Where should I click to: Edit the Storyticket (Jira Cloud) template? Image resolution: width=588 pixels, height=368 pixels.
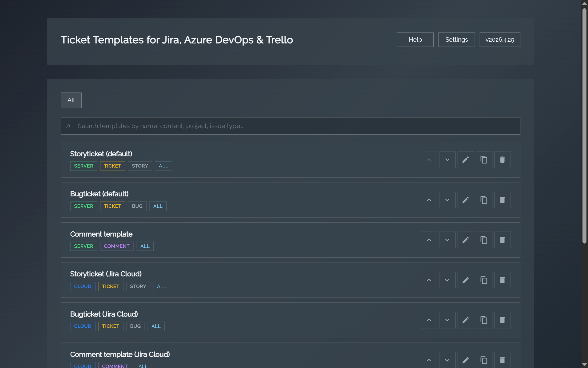click(466, 280)
